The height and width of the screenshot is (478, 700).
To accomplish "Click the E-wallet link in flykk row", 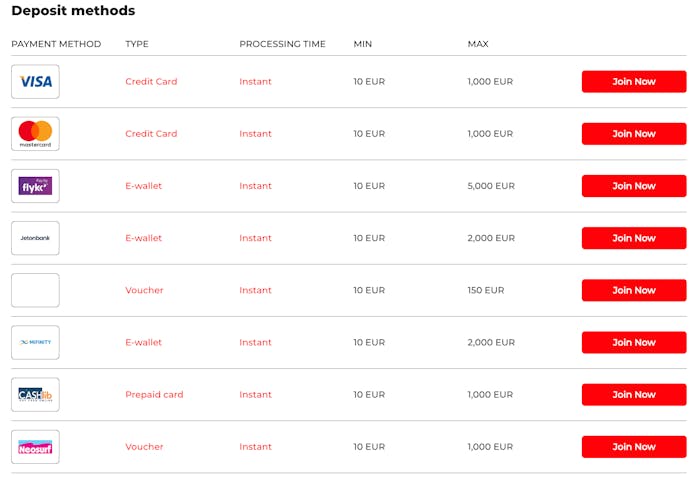I will pos(143,186).
